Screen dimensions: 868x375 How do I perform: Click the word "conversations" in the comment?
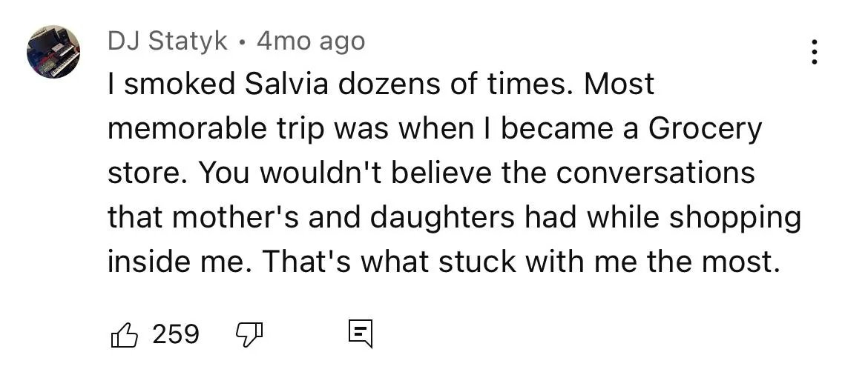click(655, 173)
